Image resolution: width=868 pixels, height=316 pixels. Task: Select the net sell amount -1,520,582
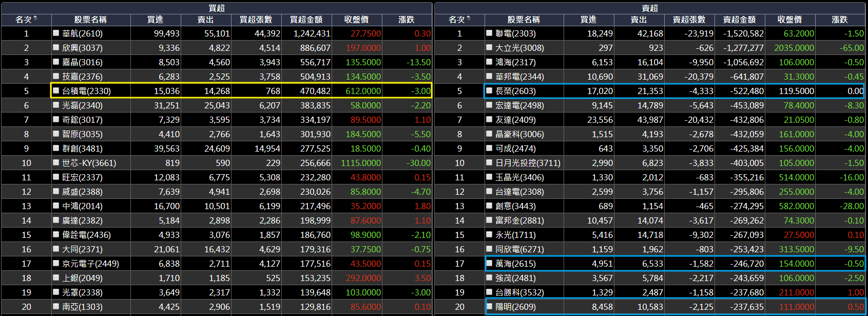point(743,33)
